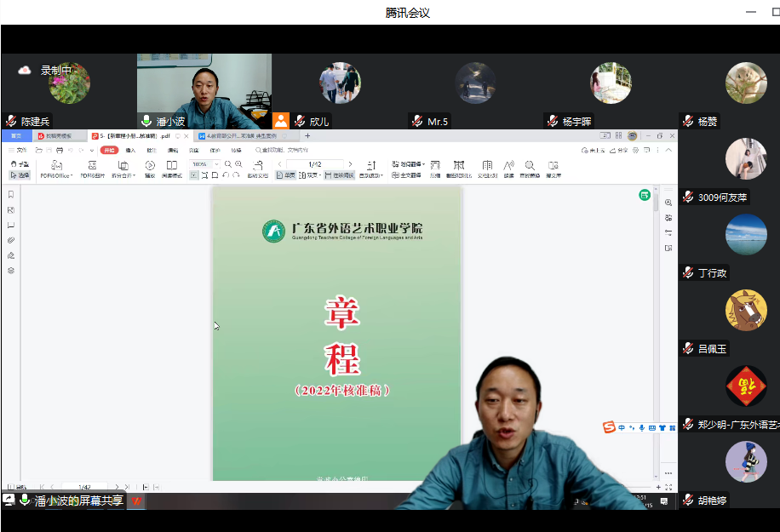Image resolution: width=780 pixels, height=532 pixels.
Task: Select the 编辑 ribbon tab
Action: tap(173, 150)
